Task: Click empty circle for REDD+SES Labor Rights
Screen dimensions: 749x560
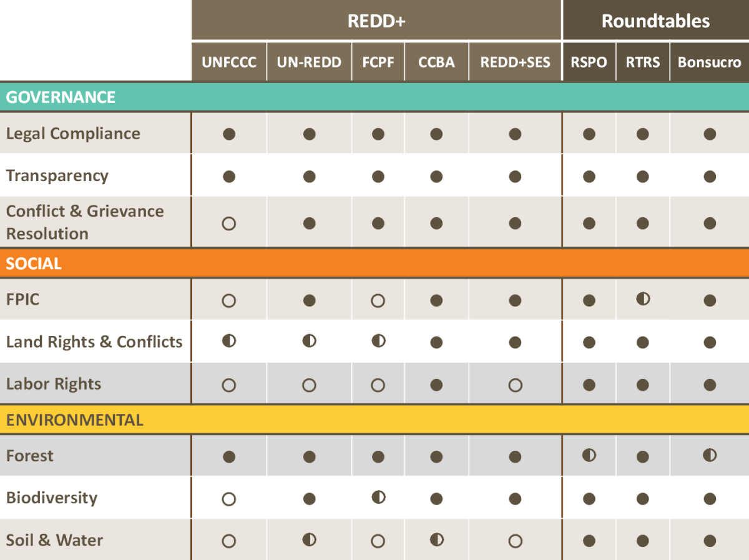Action: point(515,385)
